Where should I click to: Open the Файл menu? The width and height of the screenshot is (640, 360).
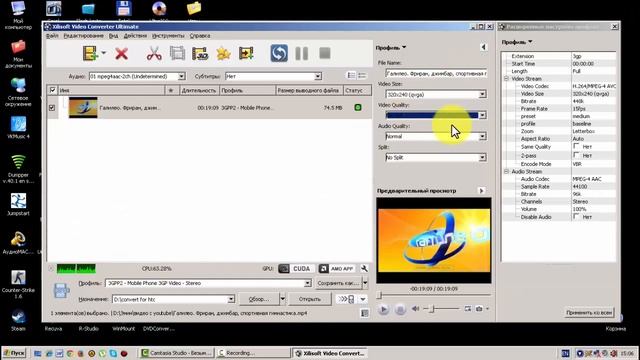(x=52, y=36)
